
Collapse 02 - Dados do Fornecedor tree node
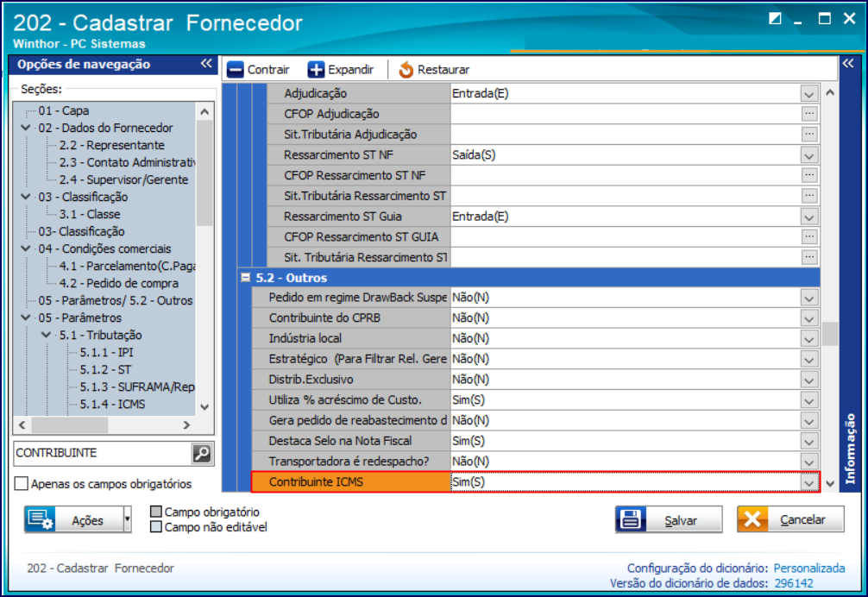point(26,128)
